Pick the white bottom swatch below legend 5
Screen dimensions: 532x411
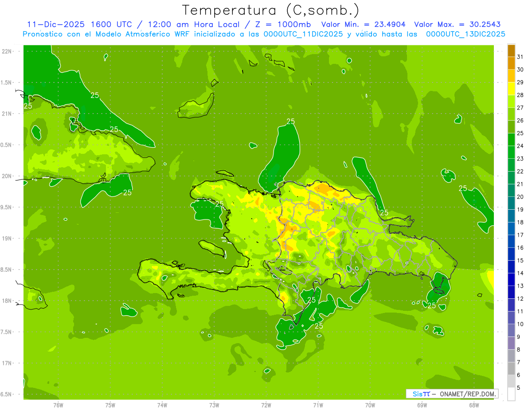[x=511, y=394]
